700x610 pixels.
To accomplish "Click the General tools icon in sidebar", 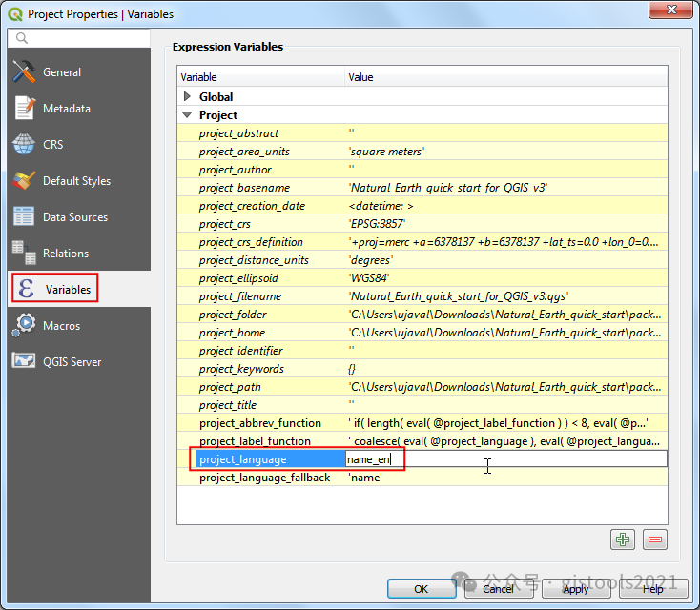I will [x=24, y=71].
